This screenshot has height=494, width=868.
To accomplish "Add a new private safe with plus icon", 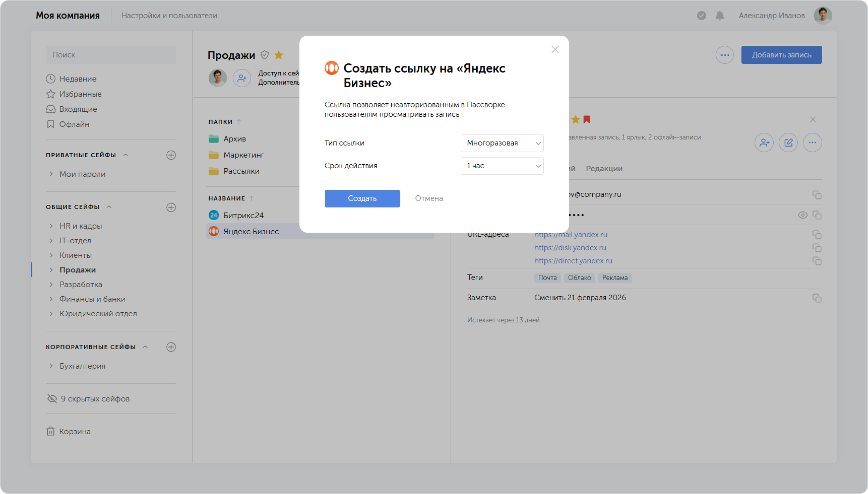I will click(171, 155).
